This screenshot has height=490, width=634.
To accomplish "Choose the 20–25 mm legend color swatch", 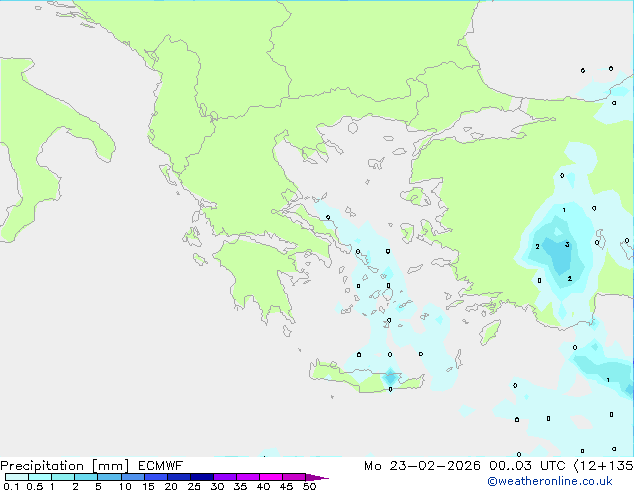I will pyautogui.click(x=179, y=477).
